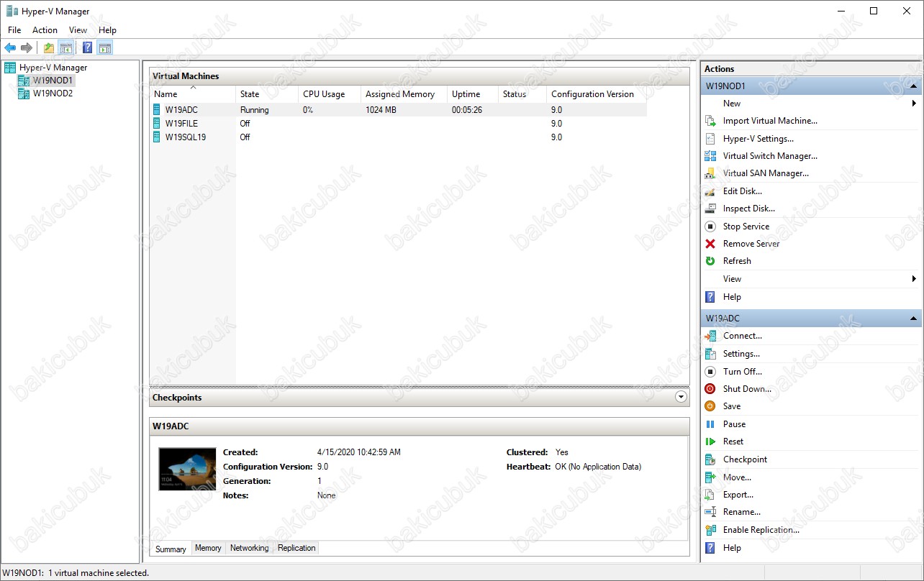Image resolution: width=924 pixels, height=581 pixels.
Task: Click Help under W19NOD1 actions
Action: click(x=732, y=297)
